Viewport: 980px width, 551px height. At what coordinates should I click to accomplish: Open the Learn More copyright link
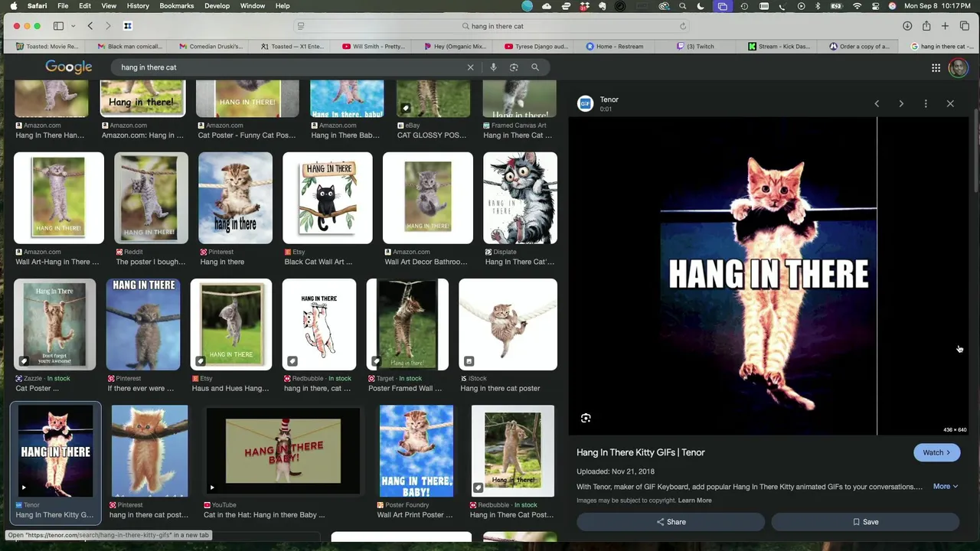click(x=694, y=500)
